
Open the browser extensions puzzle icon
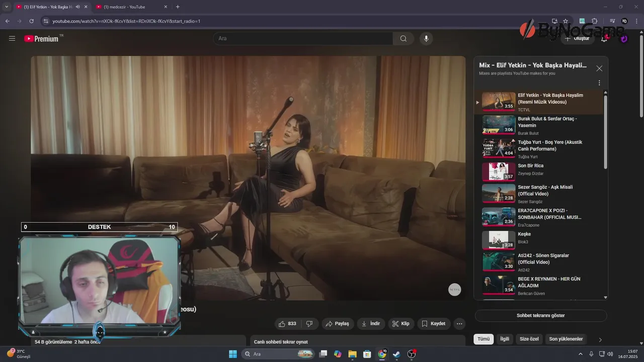pyautogui.click(x=594, y=21)
